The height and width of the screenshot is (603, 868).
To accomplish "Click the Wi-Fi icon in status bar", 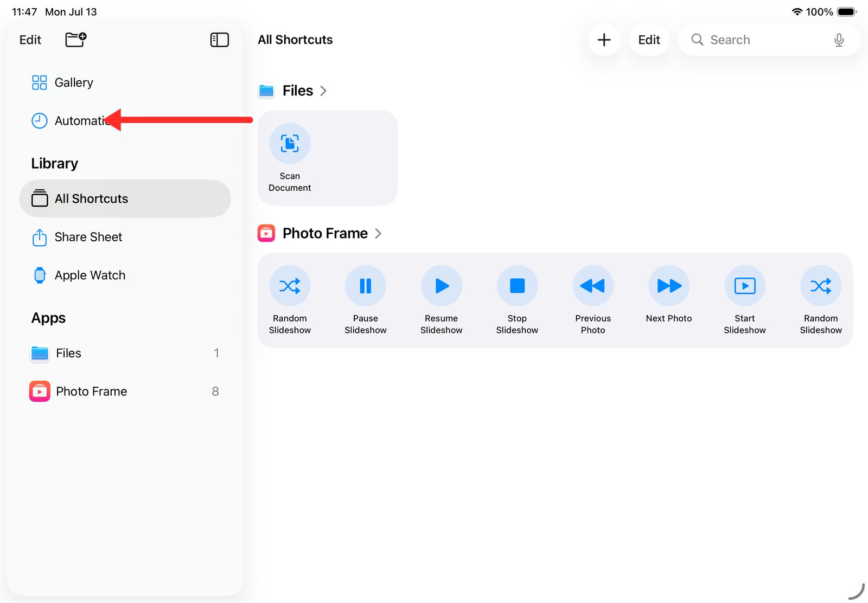I will point(797,12).
